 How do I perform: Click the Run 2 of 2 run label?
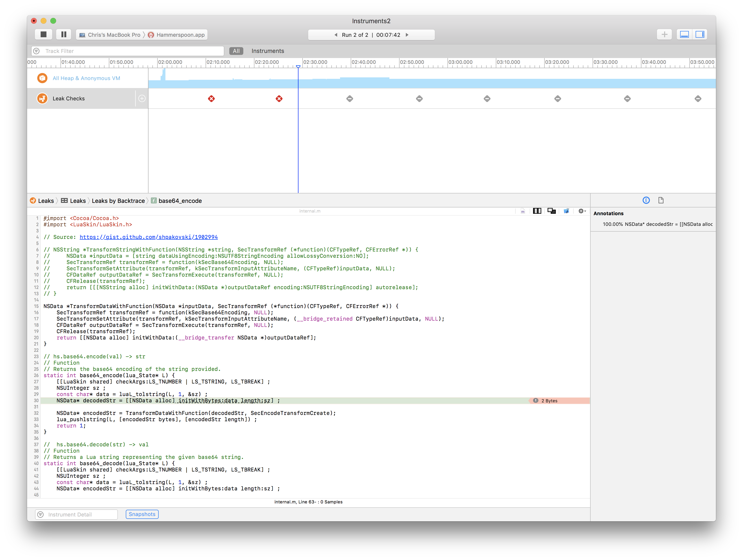[355, 35]
